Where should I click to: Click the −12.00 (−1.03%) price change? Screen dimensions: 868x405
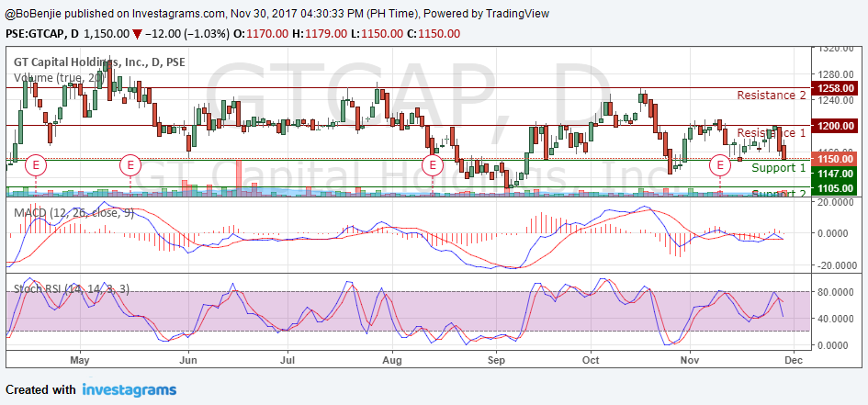pyautogui.click(x=187, y=33)
